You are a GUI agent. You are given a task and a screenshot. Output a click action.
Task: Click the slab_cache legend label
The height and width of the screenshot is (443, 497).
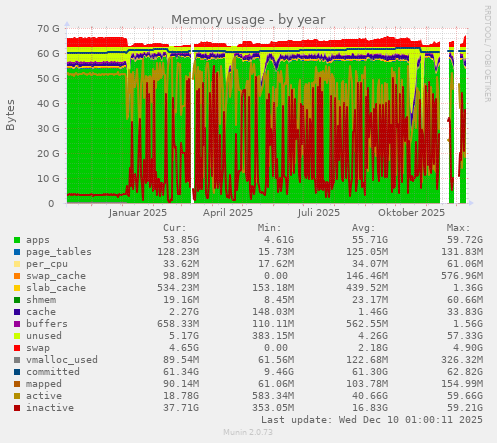pyautogui.click(x=56, y=288)
